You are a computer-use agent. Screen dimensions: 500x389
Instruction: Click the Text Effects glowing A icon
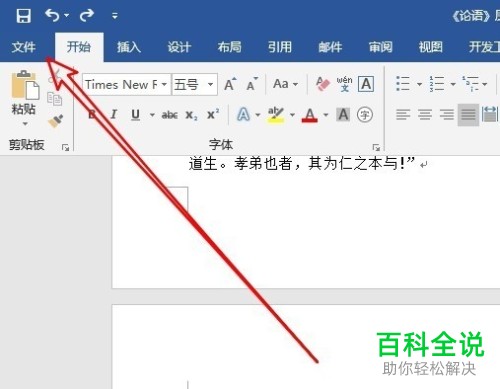pos(243,115)
